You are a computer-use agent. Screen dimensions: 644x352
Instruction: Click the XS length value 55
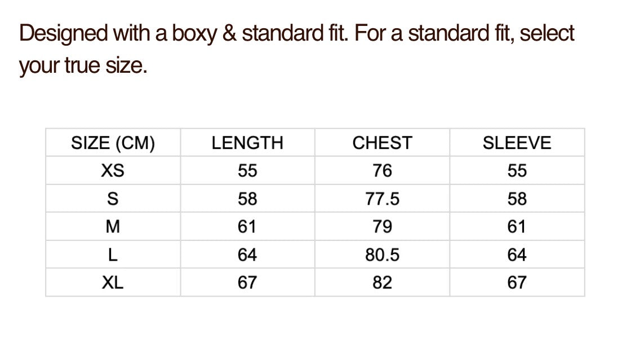coord(247,170)
